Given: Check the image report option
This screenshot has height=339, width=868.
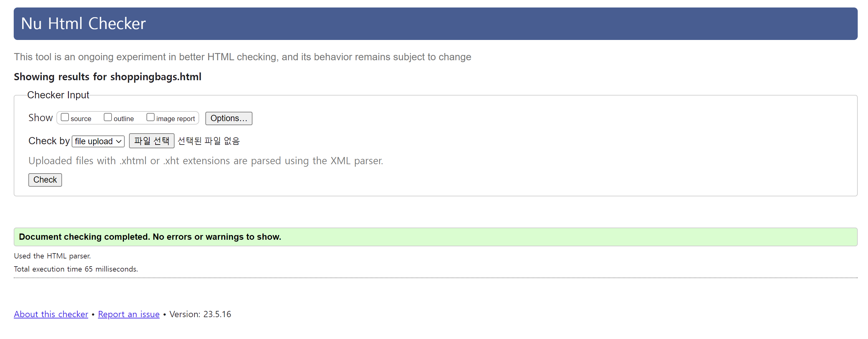Looking at the screenshot, I should pos(150,117).
